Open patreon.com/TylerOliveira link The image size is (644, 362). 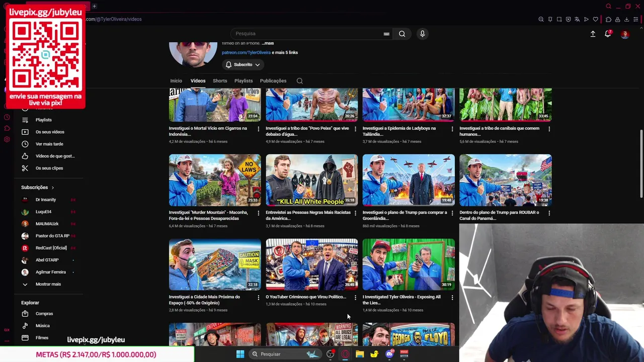pos(246,52)
